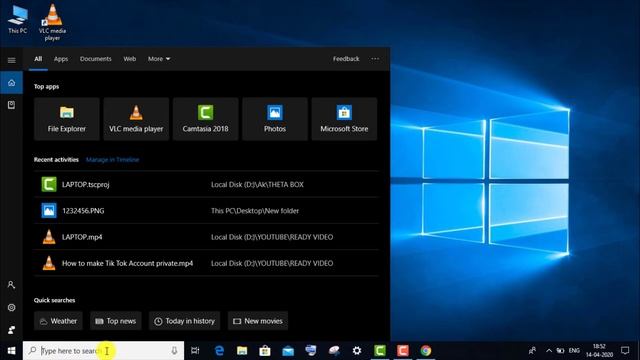Open recent file 1232456.PNG
Image resolution: width=640 pixels, height=360 pixels.
pos(207,211)
